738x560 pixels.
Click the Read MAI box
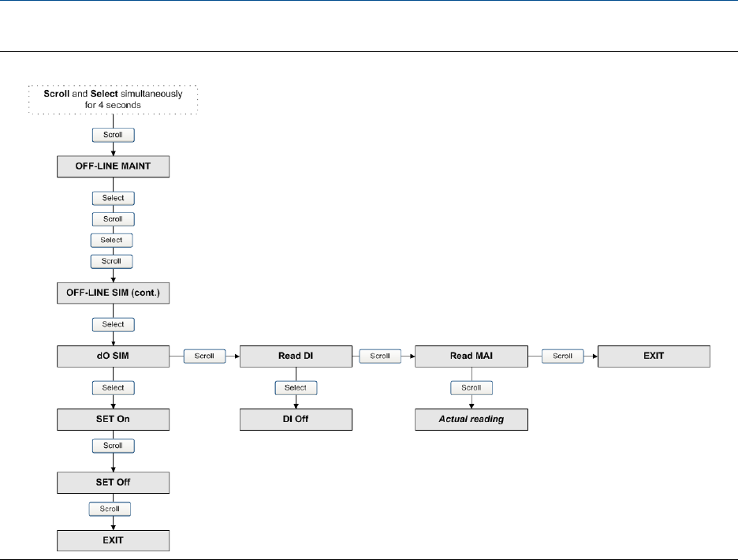[471, 357]
